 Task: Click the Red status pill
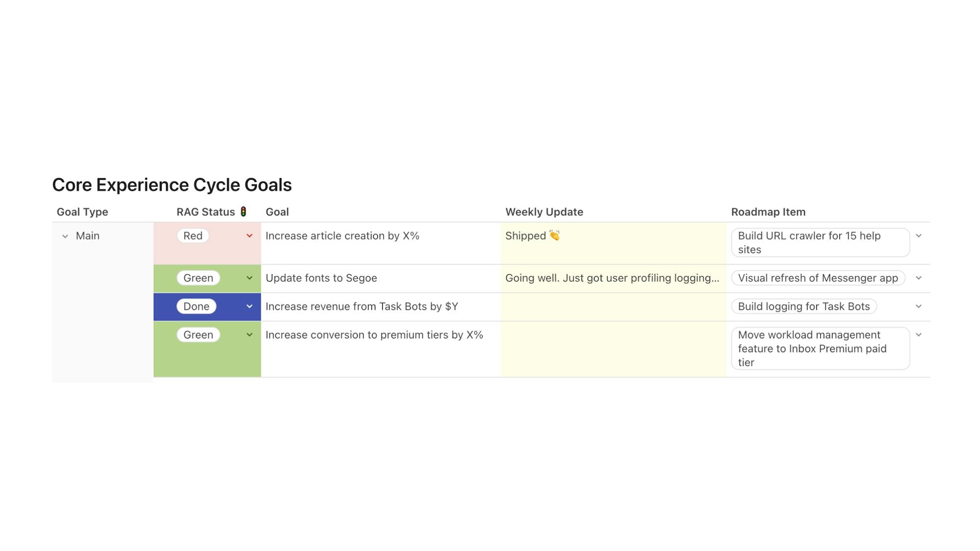click(x=193, y=236)
